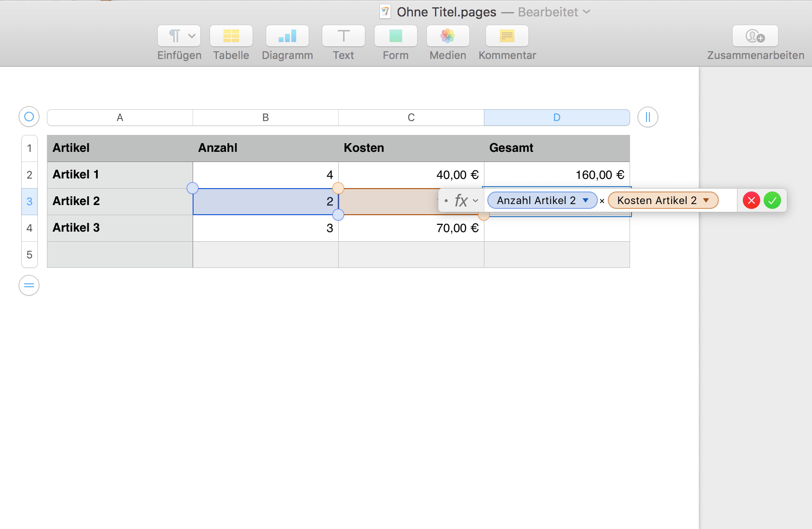The image size is (812, 529).
Task: Open the Medien media browser
Action: (448, 36)
